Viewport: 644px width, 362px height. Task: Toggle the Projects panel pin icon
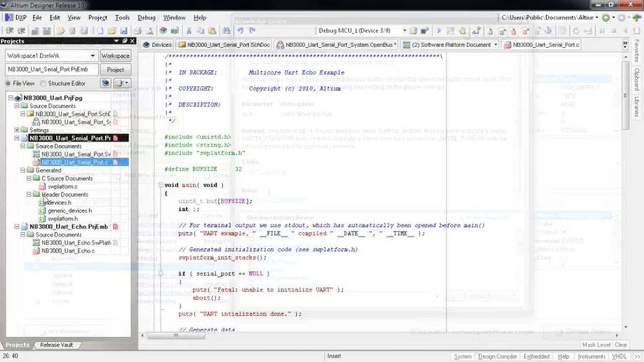pyautogui.click(x=125, y=41)
